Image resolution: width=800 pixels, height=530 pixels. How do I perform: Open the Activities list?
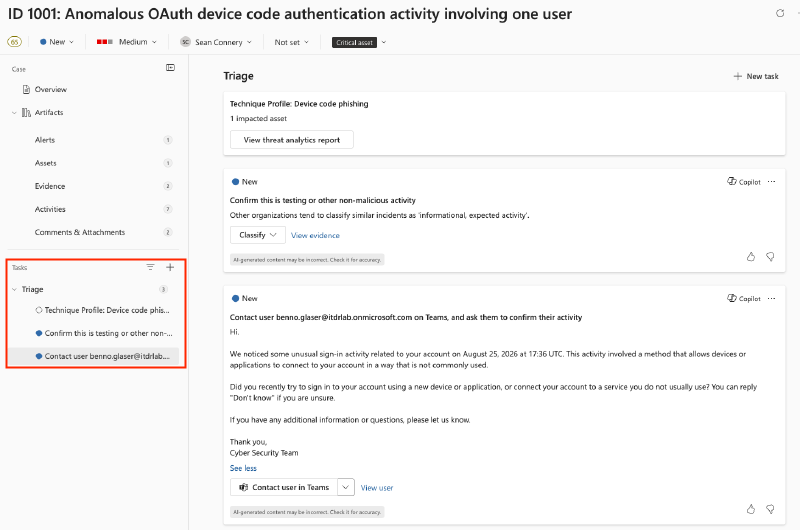tap(50, 209)
